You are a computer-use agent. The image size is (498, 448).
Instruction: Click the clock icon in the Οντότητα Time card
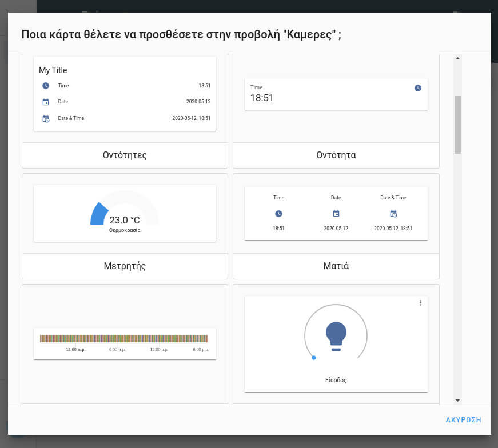(417, 88)
